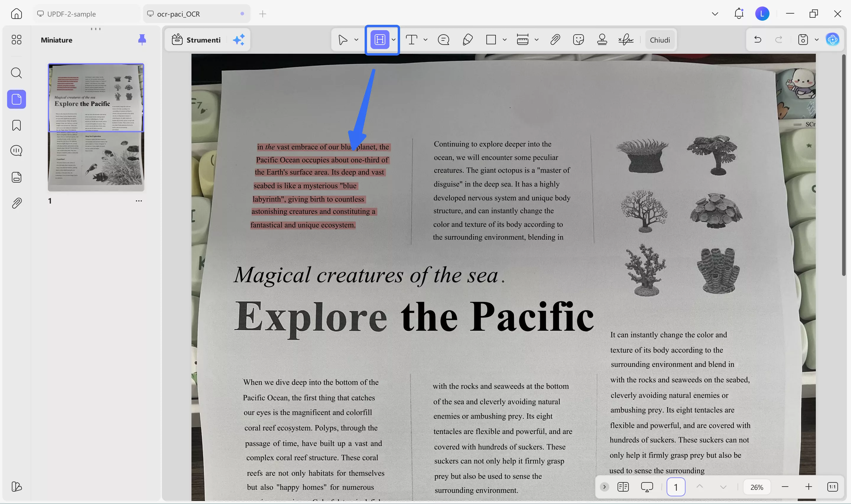The image size is (851, 504).
Task: Click the undo icon
Action: pyautogui.click(x=757, y=39)
